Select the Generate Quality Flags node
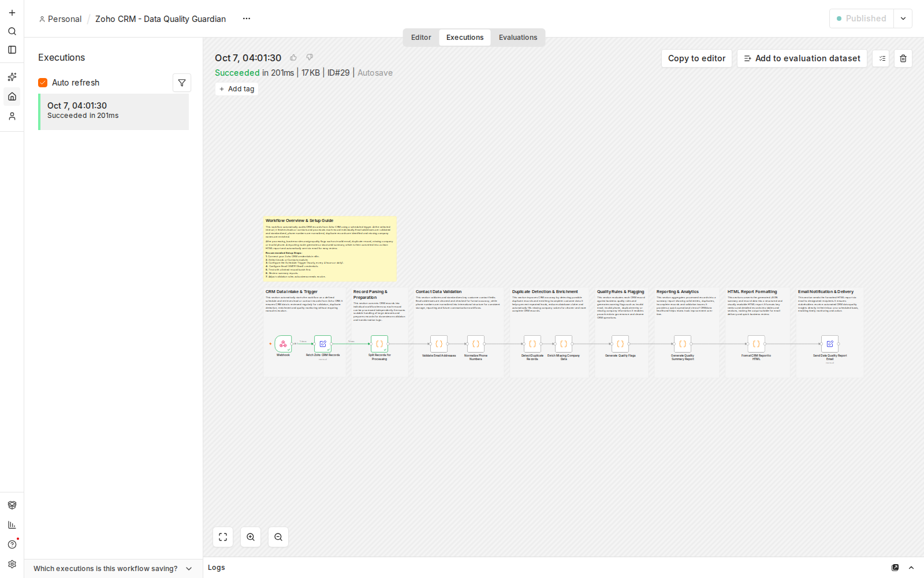The width and height of the screenshot is (924, 578). tap(620, 344)
